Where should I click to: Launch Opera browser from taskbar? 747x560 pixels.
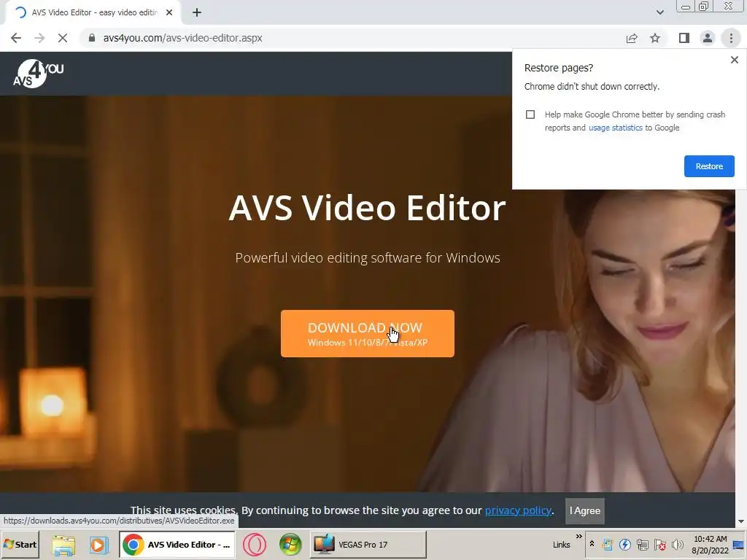point(255,544)
